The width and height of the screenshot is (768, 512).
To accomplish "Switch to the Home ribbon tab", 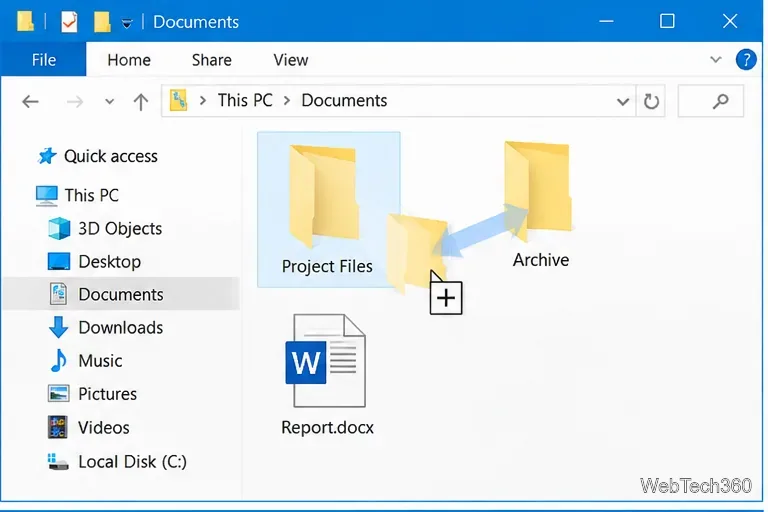I will point(129,60).
